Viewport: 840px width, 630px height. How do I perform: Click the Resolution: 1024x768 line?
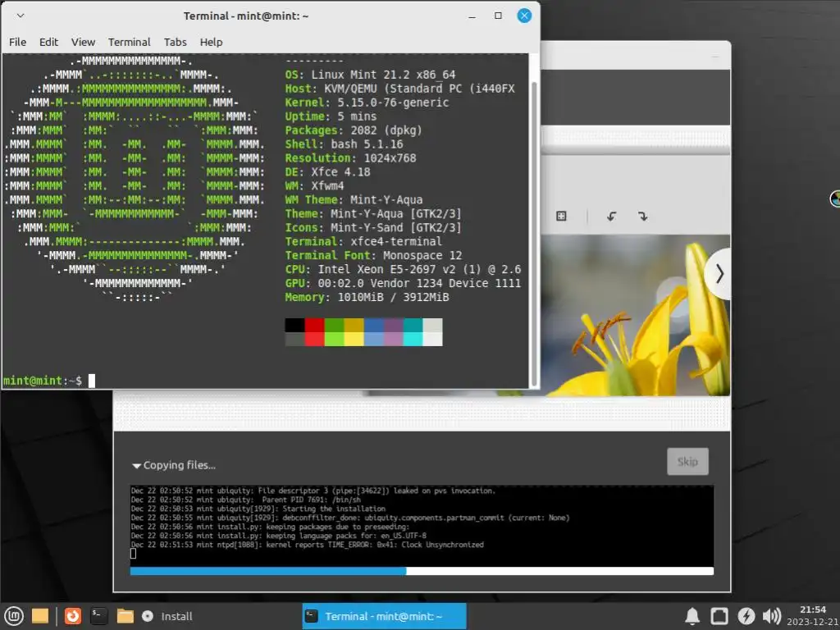click(350, 158)
